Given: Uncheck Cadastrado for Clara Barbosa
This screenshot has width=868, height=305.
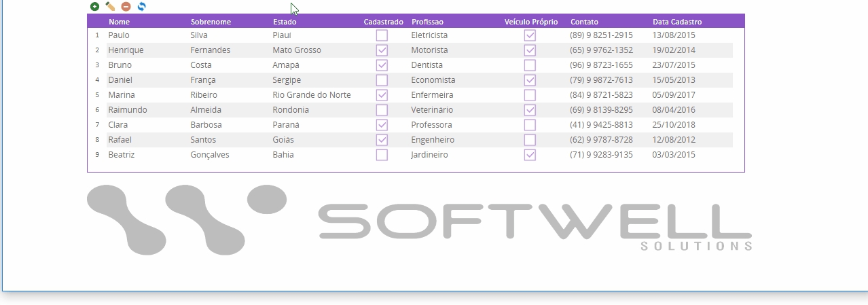Looking at the screenshot, I should pos(382,125).
